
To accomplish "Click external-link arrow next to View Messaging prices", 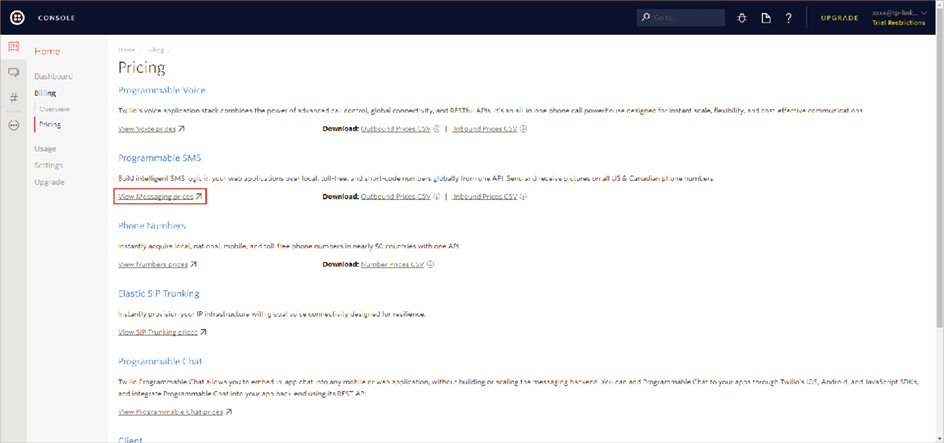I will (x=199, y=197).
